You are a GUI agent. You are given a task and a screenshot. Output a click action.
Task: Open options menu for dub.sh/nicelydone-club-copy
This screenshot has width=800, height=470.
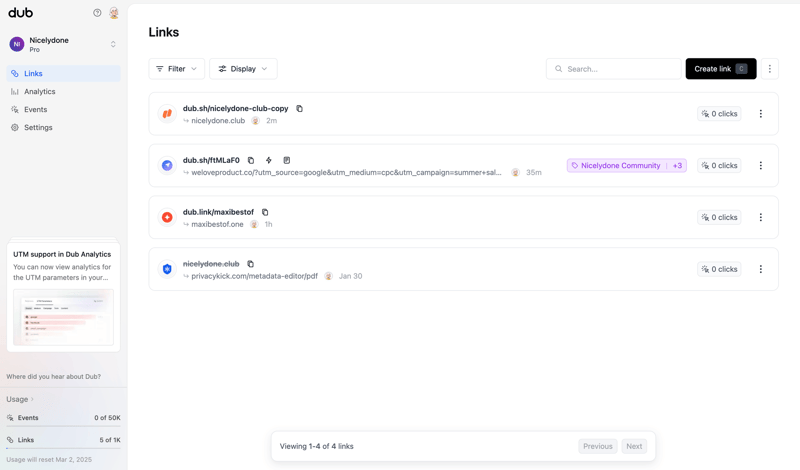[x=760, y=114]
